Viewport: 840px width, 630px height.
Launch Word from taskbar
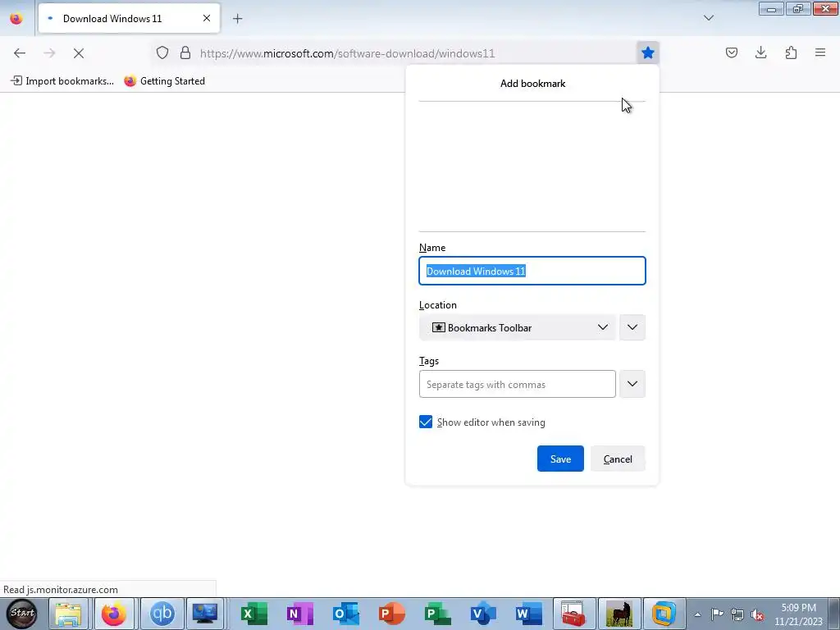click(x=529, y=614)
